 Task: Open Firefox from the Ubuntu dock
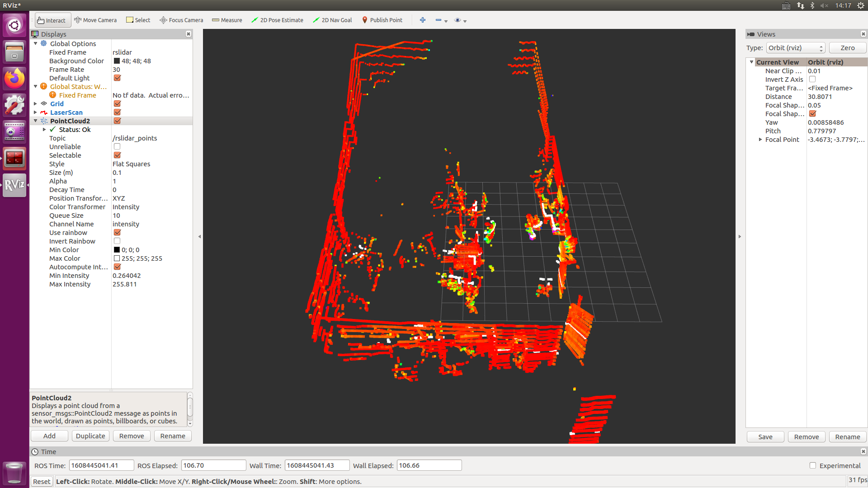coord(14,79)
